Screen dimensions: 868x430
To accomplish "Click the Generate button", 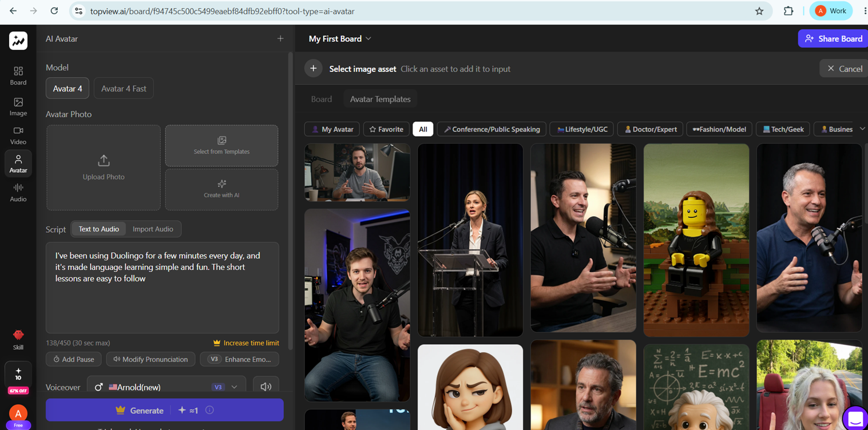I will coord(165,410).
